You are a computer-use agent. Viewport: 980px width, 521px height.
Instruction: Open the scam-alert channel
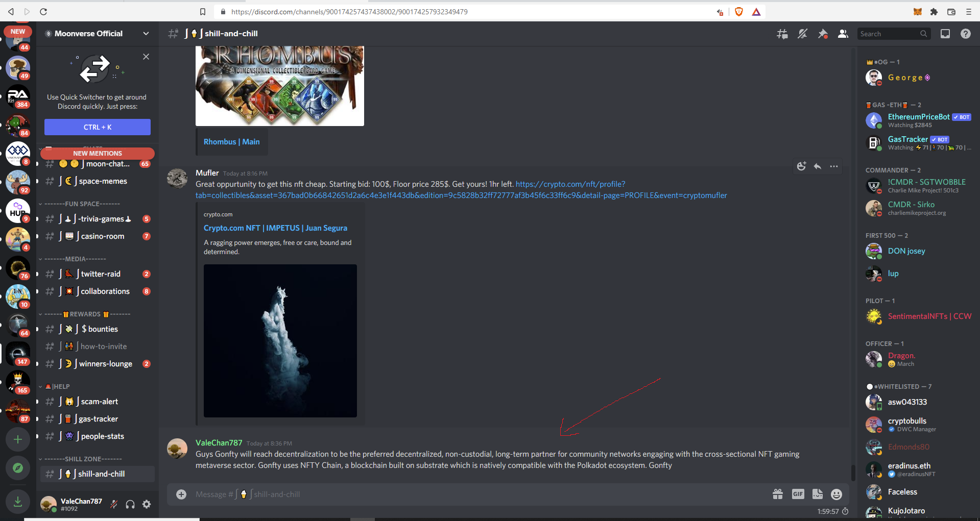97,402
